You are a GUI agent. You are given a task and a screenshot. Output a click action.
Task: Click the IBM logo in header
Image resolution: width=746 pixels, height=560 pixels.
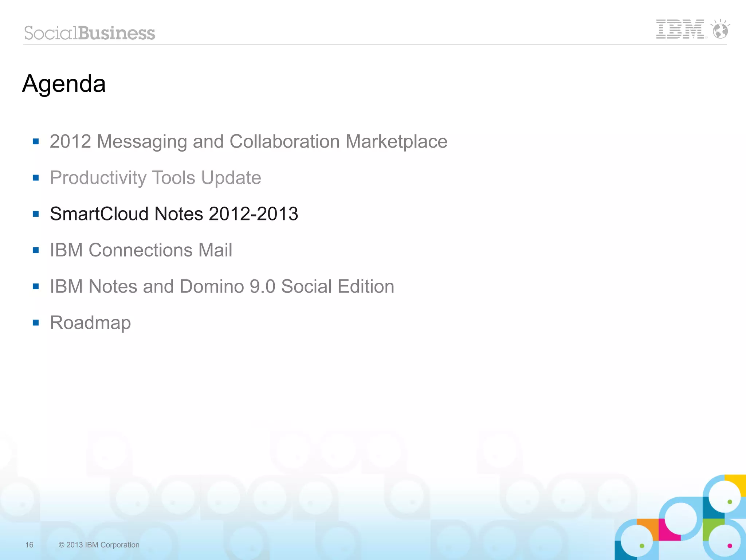[680, 29]
